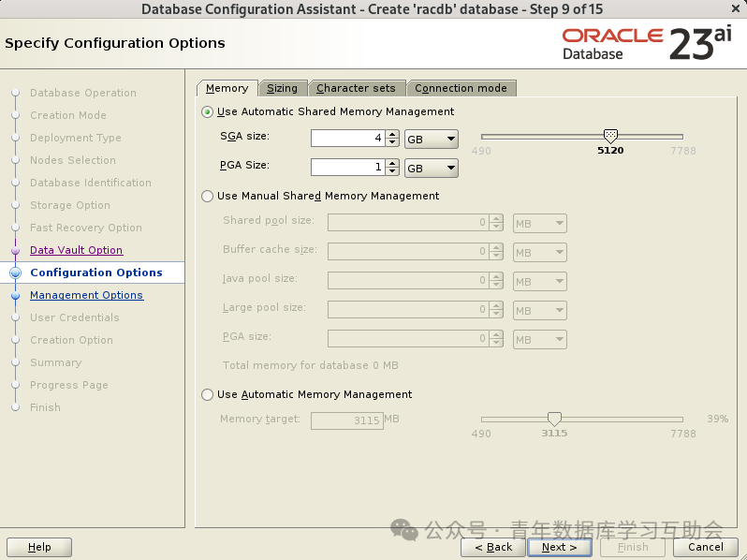Click the Configuration Options step bullet
The height and width of the screenshot is (560, 747).
click(15, 273)
